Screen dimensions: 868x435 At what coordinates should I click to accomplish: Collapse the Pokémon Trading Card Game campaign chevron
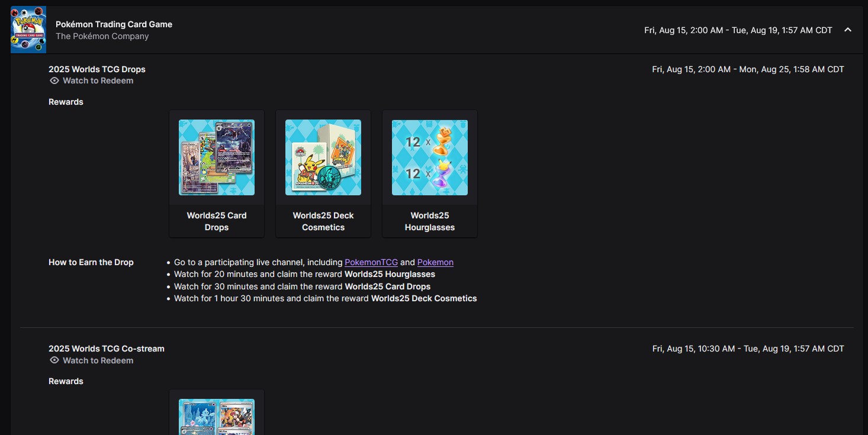click(847, 30)
